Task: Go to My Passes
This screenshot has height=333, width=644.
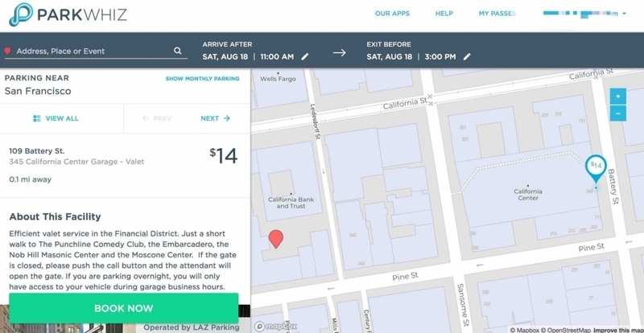Action: point(497,14)
